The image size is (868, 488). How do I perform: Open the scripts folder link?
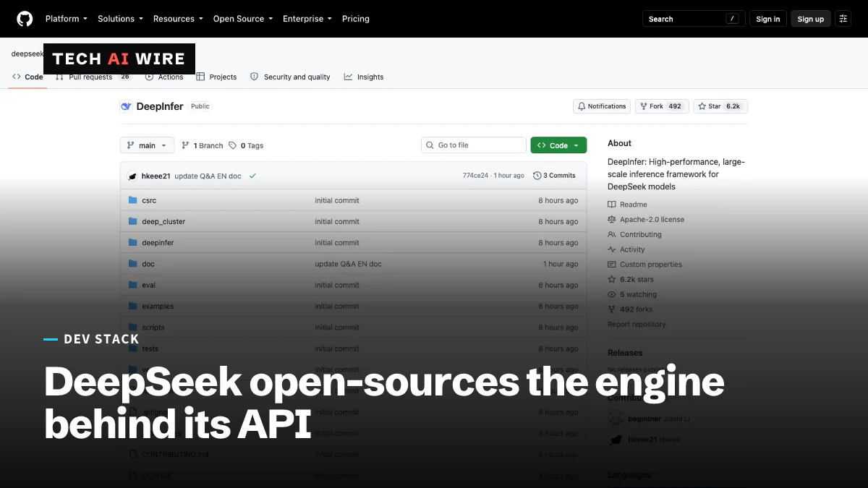pos(153,328)
